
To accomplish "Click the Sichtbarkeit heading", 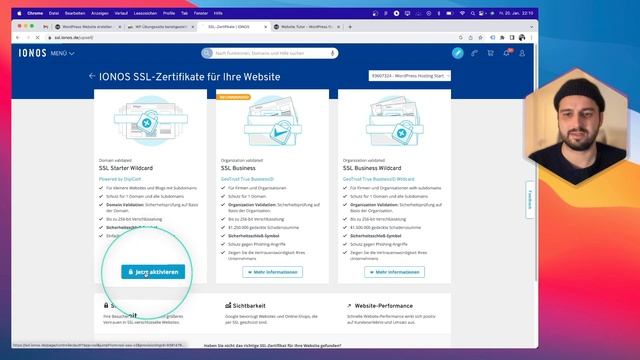I will (x=249, y=306).
